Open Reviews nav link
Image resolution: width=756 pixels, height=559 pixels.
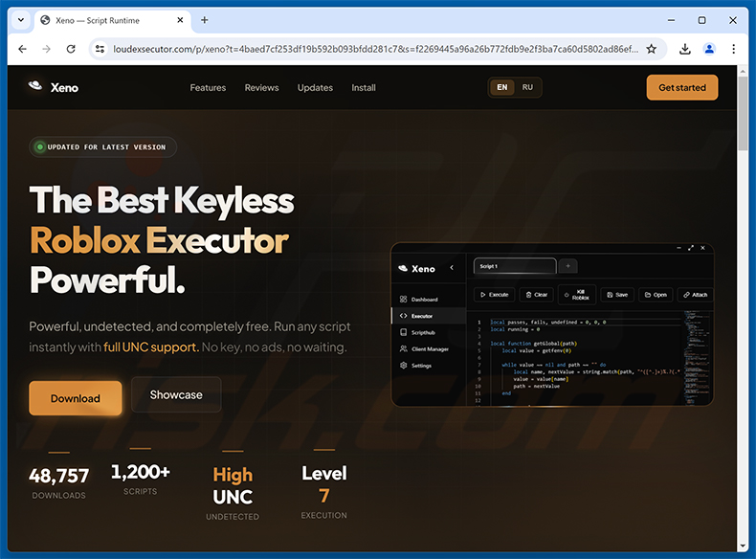tap(261, 88)
